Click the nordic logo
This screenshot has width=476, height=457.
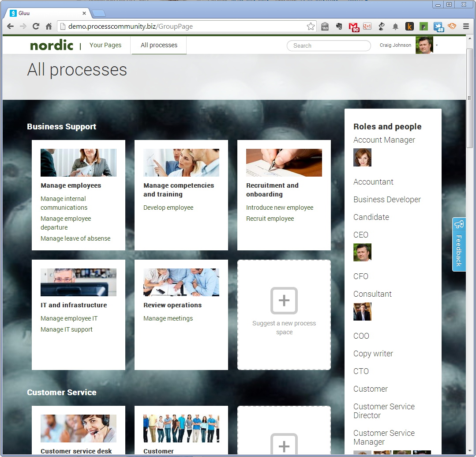[52, 45]
